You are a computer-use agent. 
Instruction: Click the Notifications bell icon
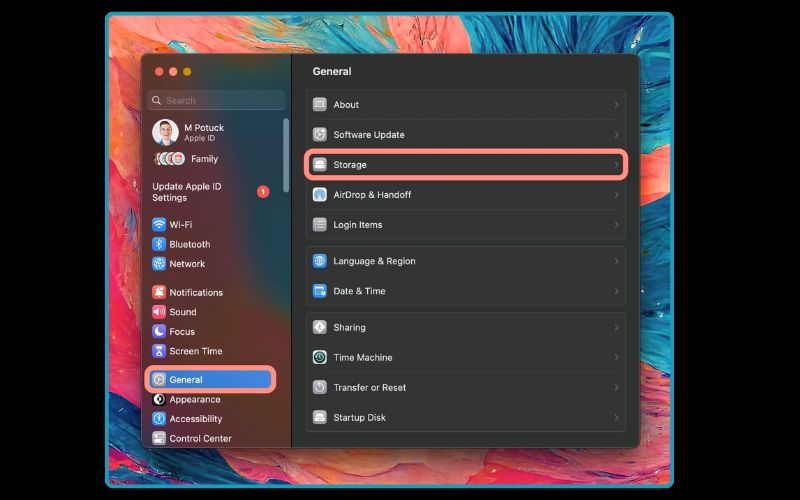click(159, 292)
